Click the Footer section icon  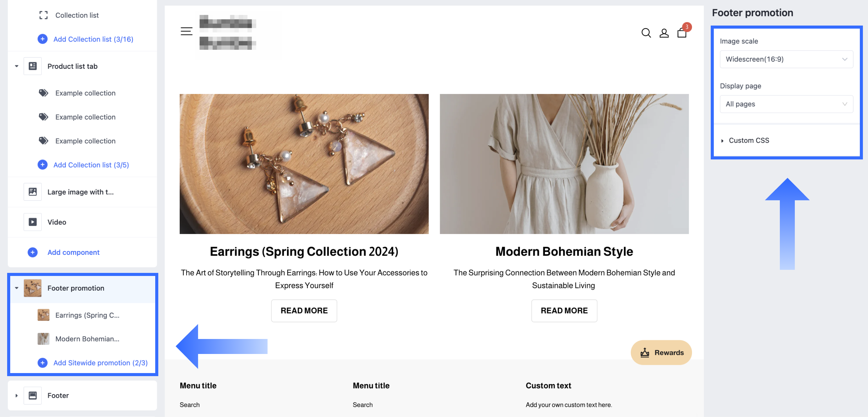[33, 396]
